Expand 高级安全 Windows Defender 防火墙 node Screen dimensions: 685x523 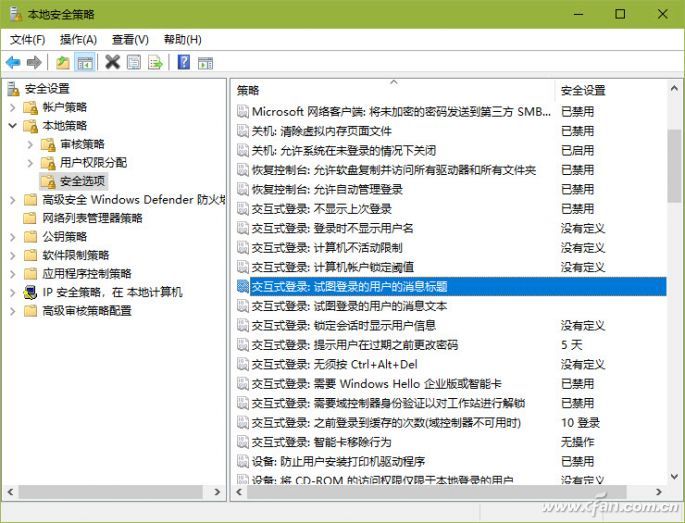13,200
